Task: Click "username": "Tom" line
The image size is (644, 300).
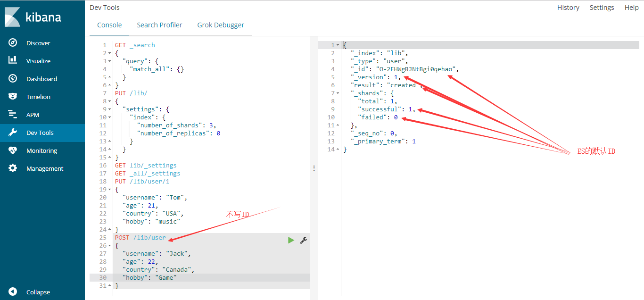Action: tap(155, 198)
